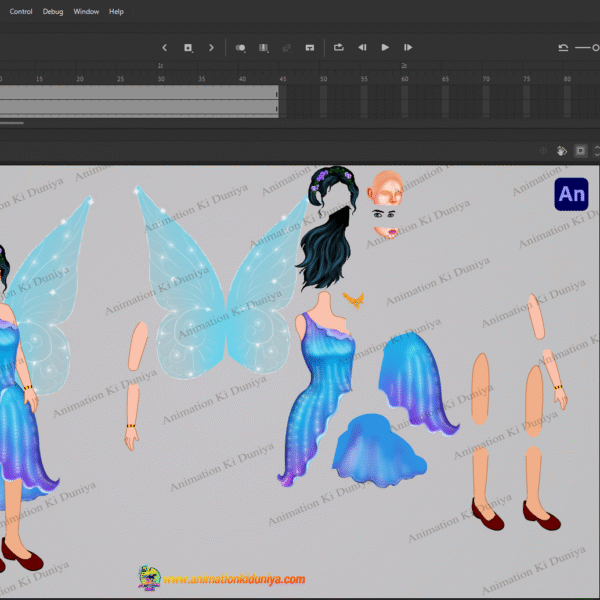
Task: Select the black hair piece on stage
Action: [325, 249]
